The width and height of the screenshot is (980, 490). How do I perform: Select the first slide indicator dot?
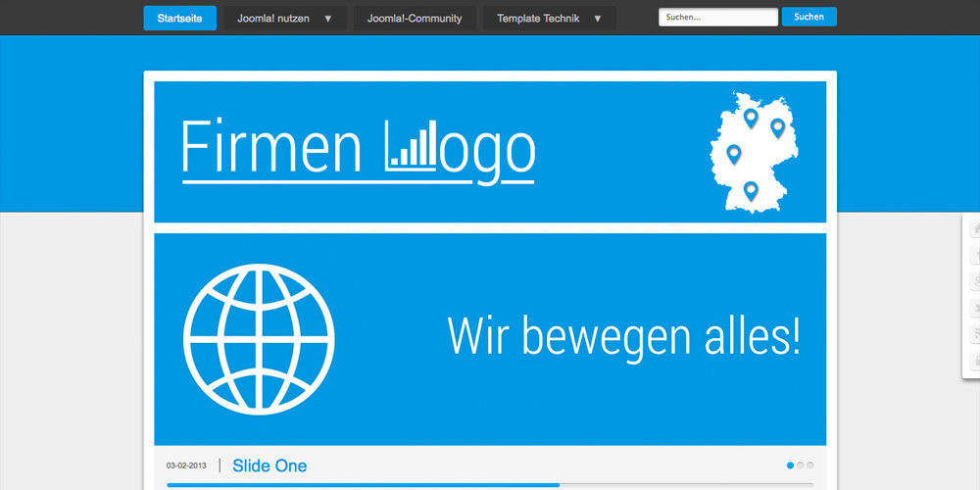click(791, 465)
